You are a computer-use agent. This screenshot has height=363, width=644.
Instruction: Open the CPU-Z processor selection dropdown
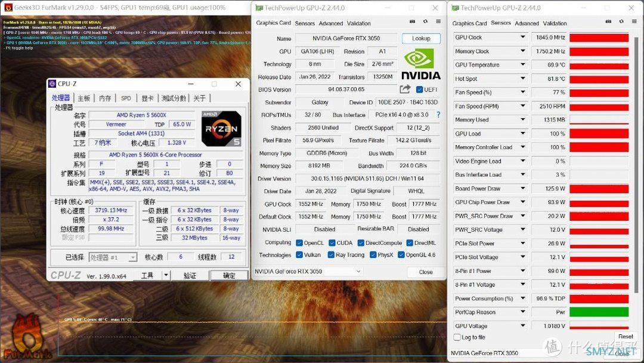coord(132,258)
